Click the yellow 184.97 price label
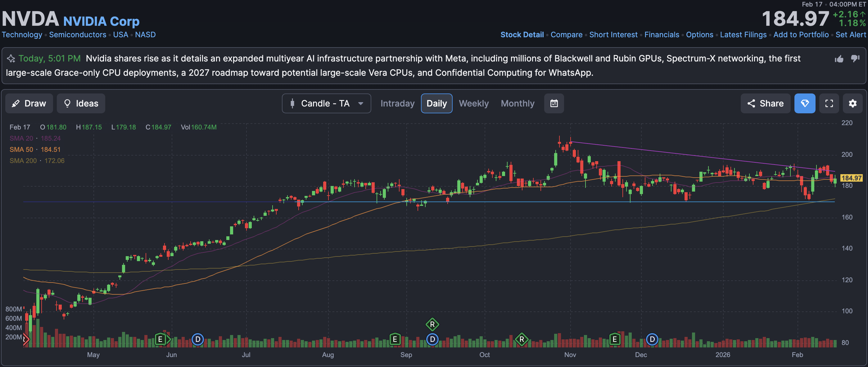The image size is (868, 367). tap(851, 178)
